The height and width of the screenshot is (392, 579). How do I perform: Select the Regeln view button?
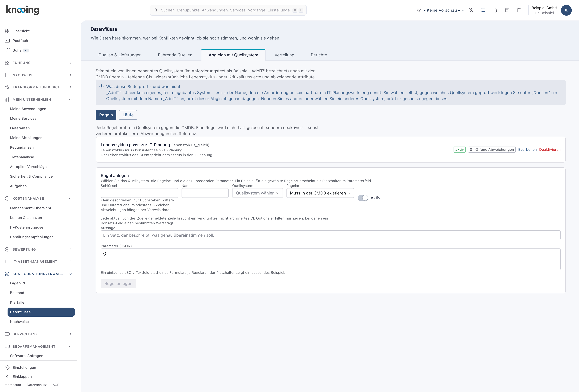pos(106,115)
